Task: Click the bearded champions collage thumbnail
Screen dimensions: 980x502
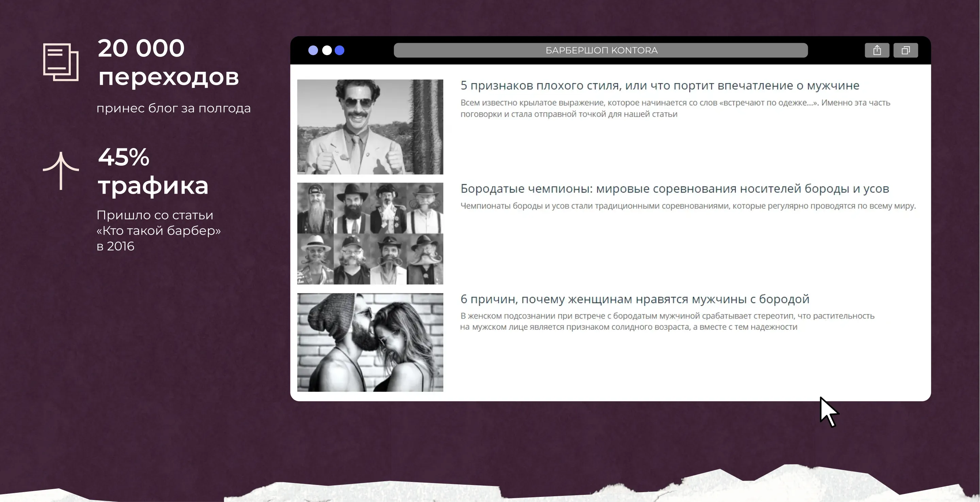Action: [370, 233]
